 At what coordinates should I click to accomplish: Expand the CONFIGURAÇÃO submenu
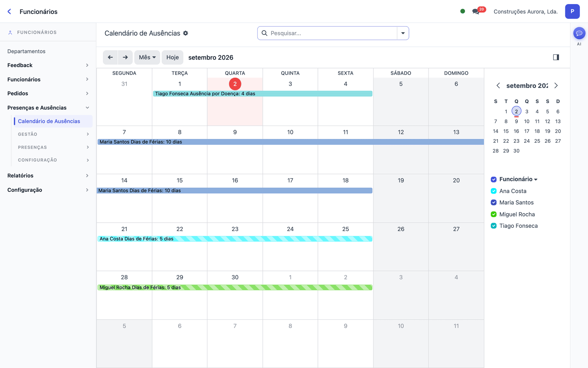point(53,160)
